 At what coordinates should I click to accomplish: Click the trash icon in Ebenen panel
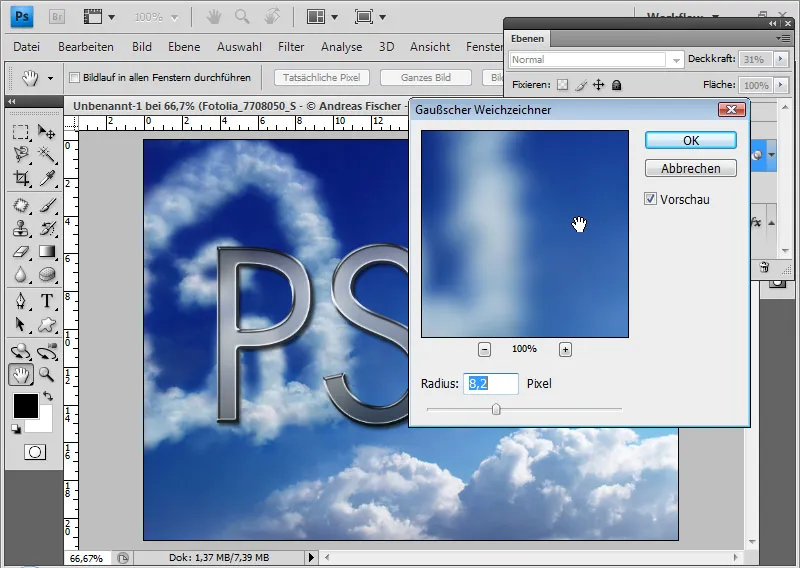764,267
